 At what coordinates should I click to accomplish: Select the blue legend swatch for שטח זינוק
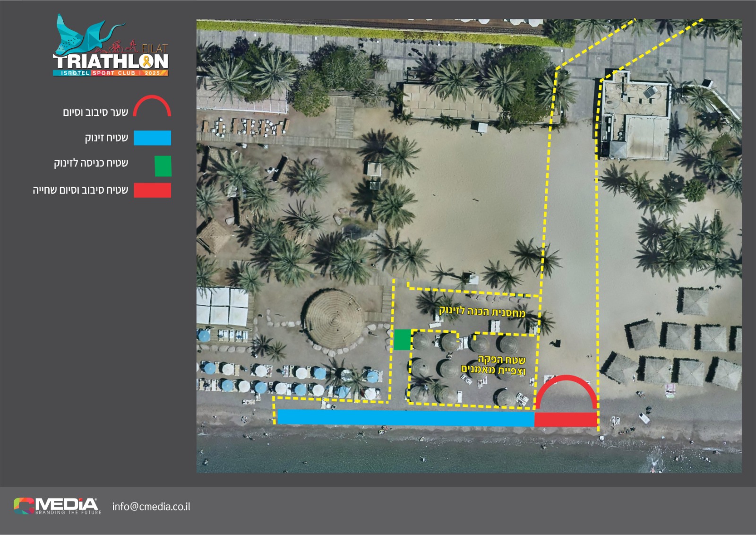[x=152, y=138]
